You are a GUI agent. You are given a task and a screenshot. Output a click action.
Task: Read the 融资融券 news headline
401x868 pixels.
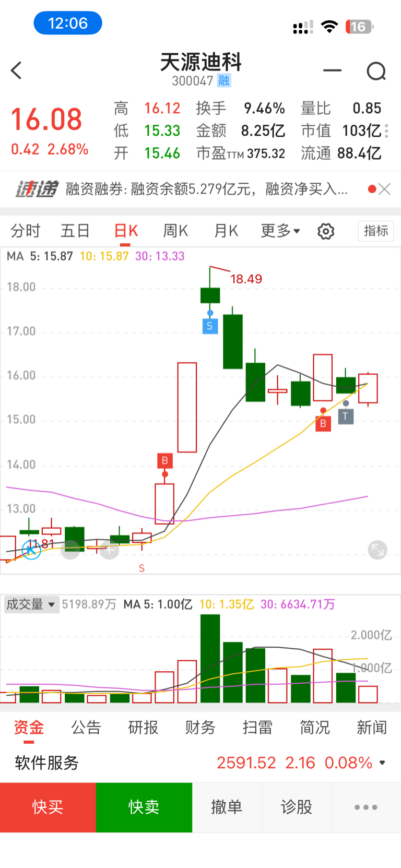[x=207, y=189]
